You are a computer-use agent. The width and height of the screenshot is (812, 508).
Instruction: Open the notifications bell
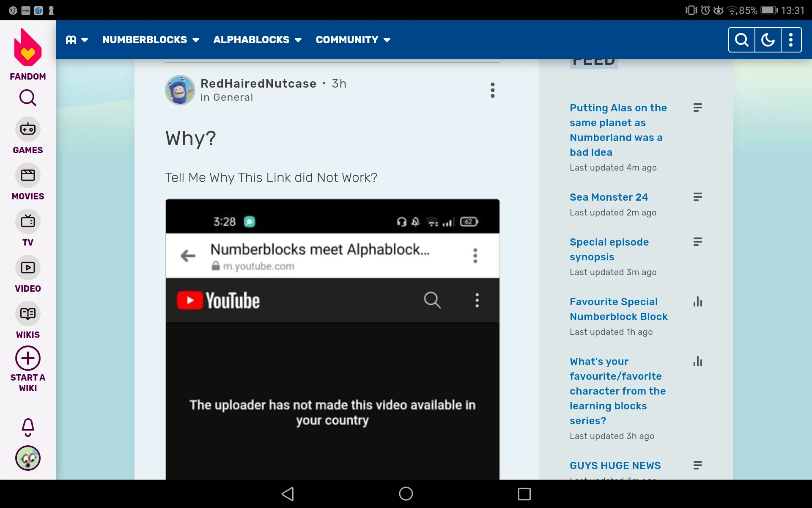click(28, 427)
